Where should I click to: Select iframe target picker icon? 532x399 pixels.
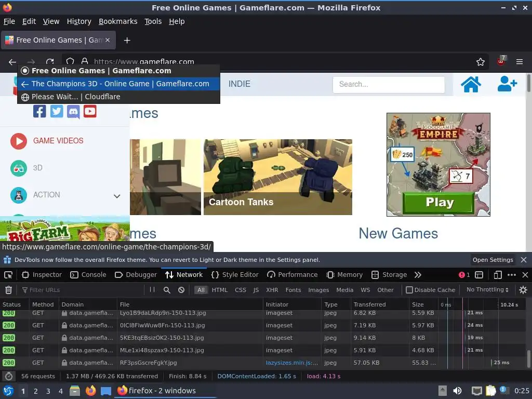pyautogui.click(x=479, y=275)
